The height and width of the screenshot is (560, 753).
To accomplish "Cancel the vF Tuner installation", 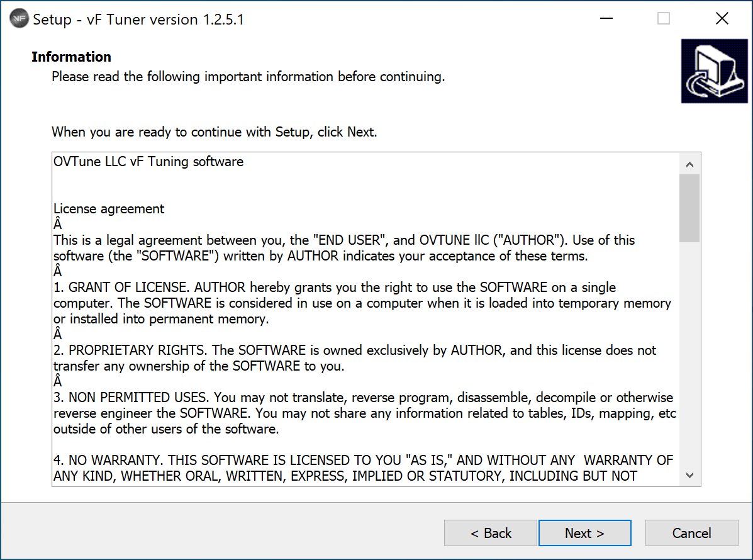I will pyautogui.click(x=691, y=532).
